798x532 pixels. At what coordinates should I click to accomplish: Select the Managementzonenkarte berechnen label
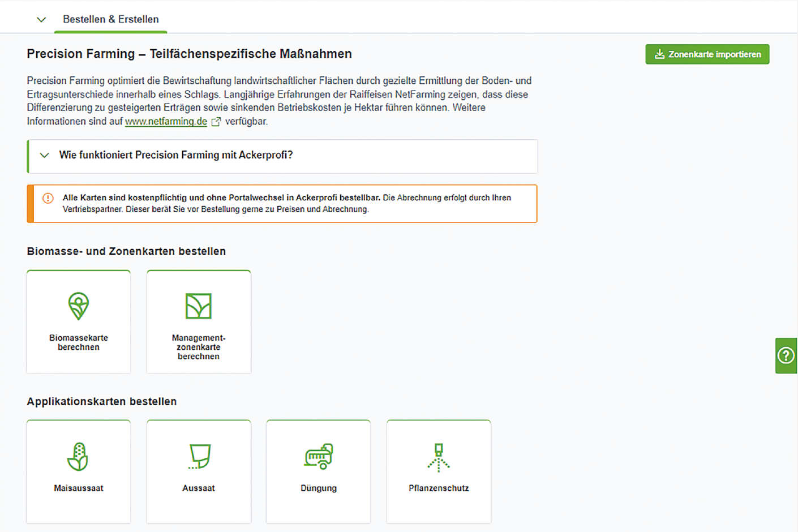[199, 347]
